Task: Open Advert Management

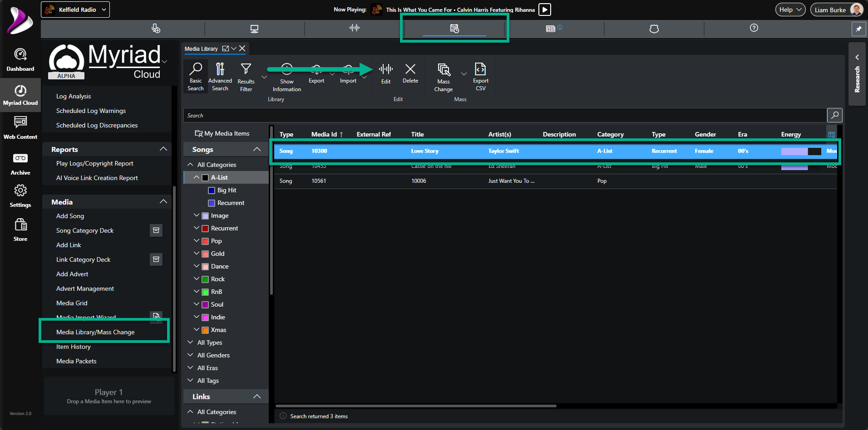Action: (85, 288)
